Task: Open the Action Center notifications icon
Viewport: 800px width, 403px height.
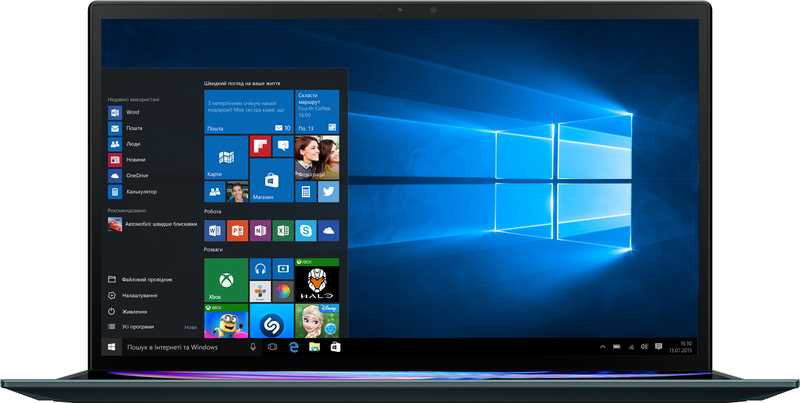Action: (659, 347)
